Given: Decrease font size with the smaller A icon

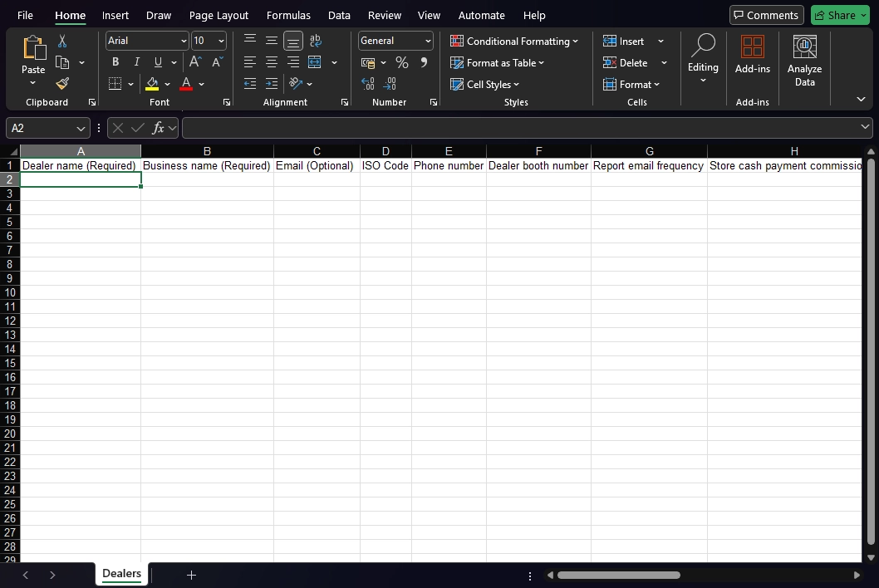Looking at the screenshot, I should coord(218,62).
